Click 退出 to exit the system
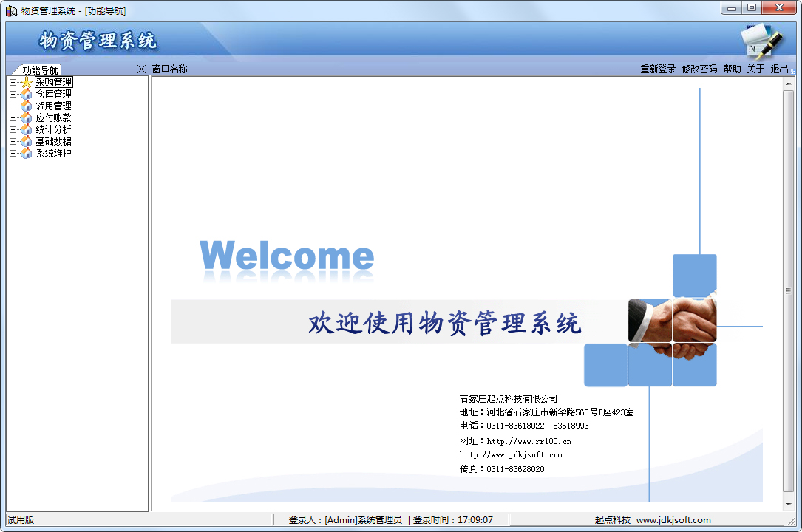 coord(780,69)
